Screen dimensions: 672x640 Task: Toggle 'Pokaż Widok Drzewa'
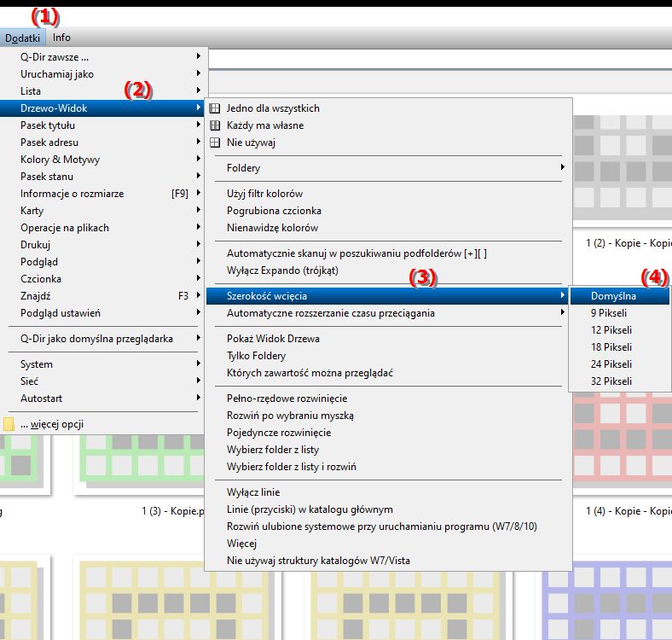click(x=389, y=339)
